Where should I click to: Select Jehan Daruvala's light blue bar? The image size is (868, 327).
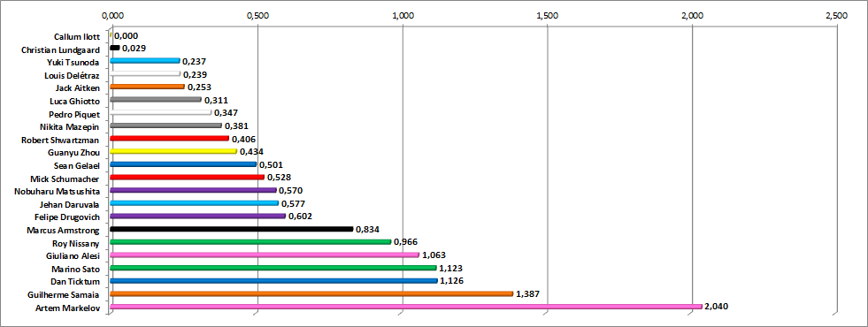[x=195, y=203]
